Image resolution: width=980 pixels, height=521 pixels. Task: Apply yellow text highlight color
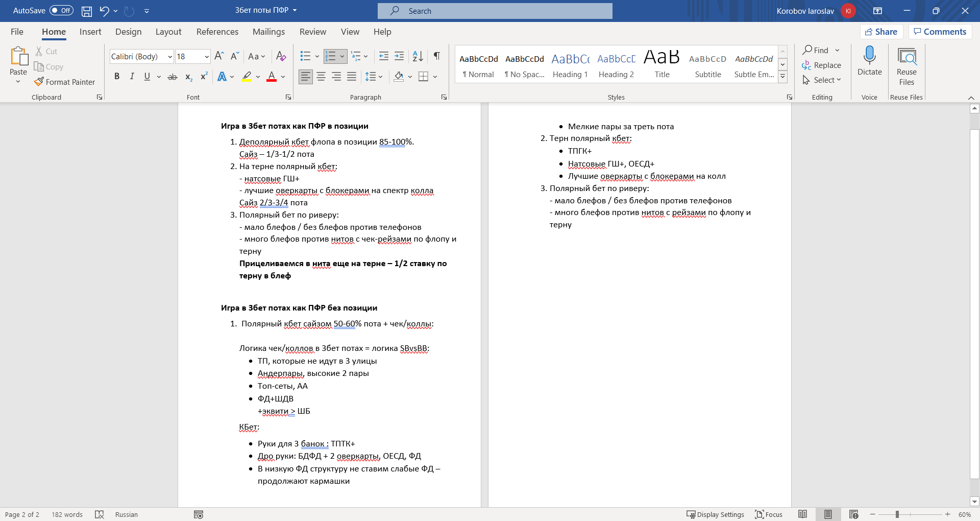tap(247, 77)
